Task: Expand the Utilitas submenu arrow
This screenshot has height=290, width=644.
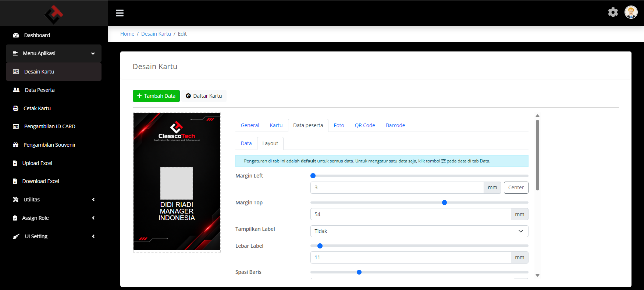Action: (x=93, y=200)
